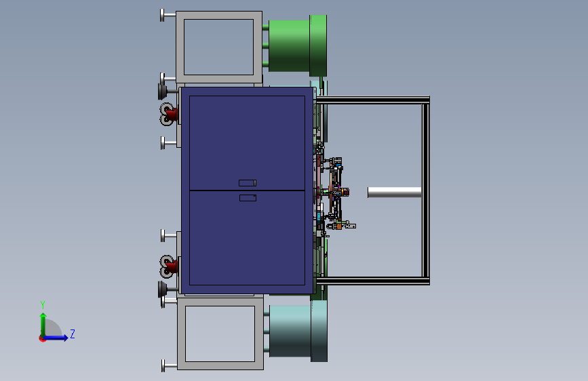Select the upper horizontal black profile bar

pos(373,100)
